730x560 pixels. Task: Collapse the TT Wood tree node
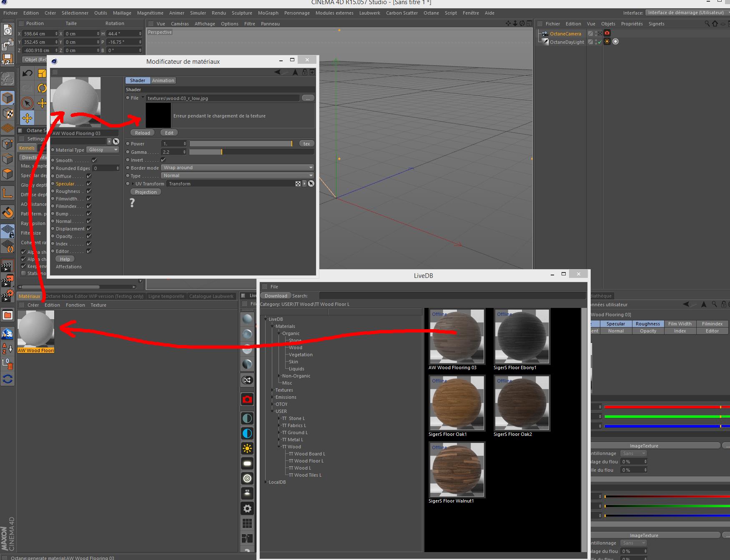point(279,447)
